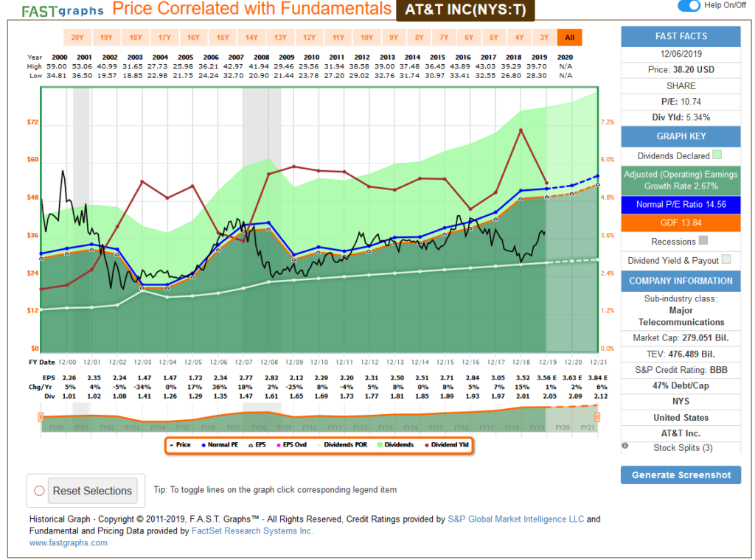Select the 19Y time range tab

pyautogui.click(x=106, y=38)
